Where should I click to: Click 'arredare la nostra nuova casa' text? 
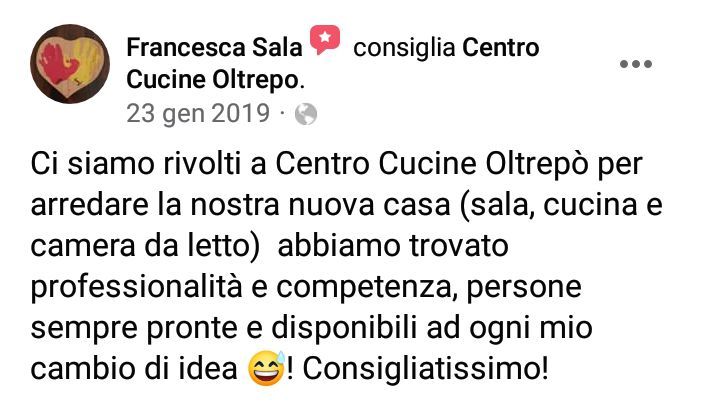(x=240, y=205)
